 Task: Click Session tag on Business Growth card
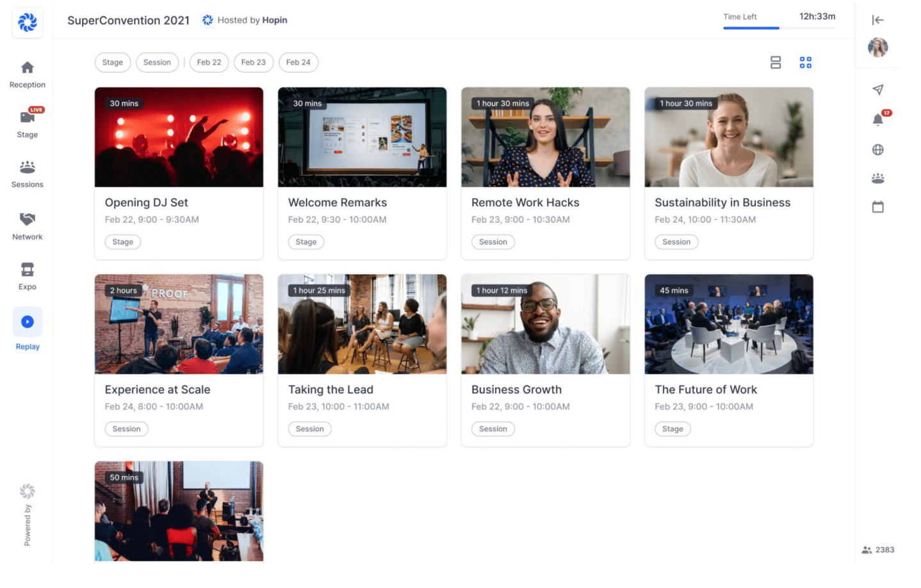[x=493, y=429]
